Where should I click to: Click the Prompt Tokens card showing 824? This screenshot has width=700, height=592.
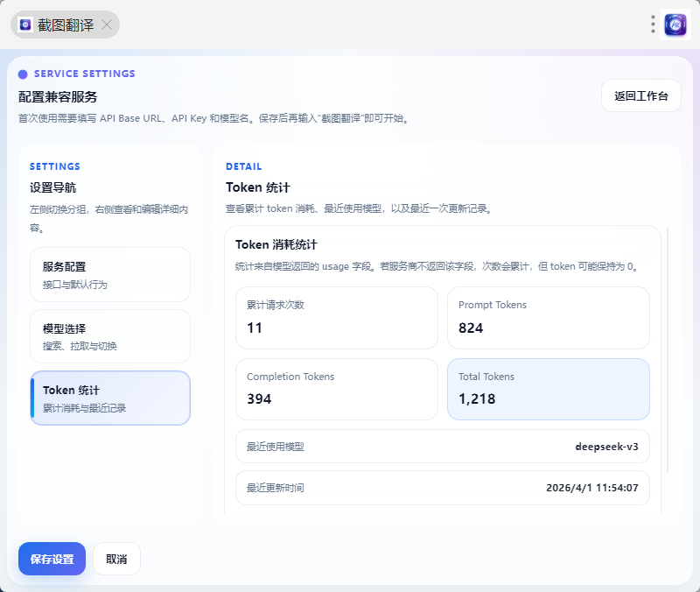tap(549, 318)
